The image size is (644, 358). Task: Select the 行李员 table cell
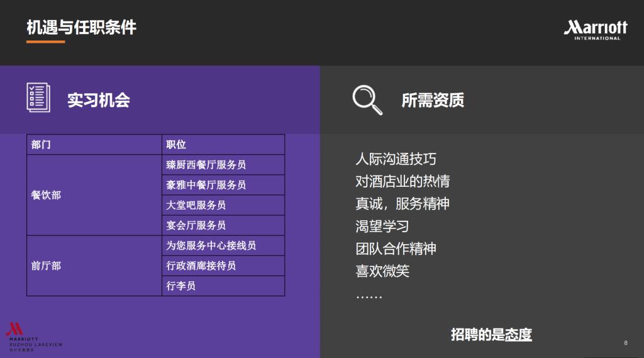click(223, 286)
